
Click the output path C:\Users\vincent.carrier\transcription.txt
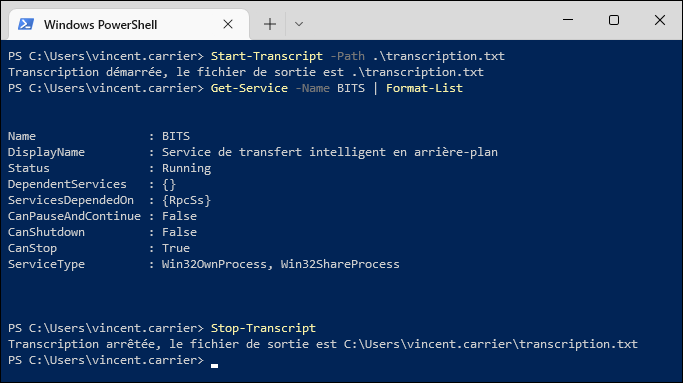click(x=490, y=344)
